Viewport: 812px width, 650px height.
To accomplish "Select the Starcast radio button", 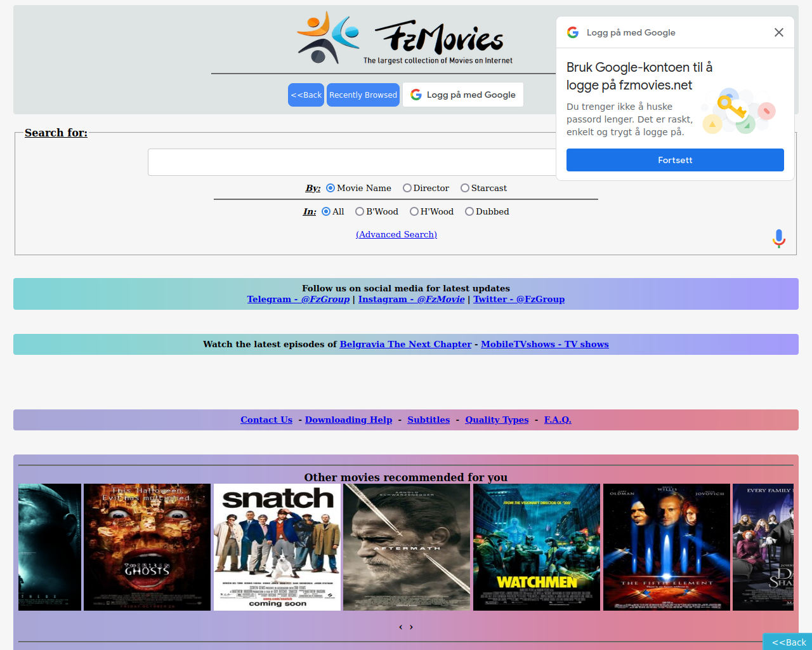I will tap(465, 188).
